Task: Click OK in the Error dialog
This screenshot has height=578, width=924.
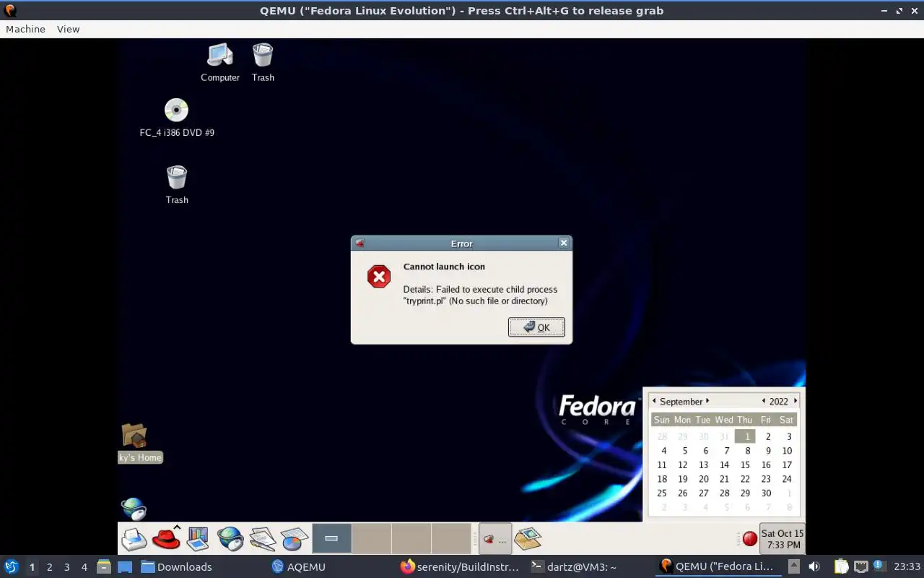Action: click(x=536, y=327)
